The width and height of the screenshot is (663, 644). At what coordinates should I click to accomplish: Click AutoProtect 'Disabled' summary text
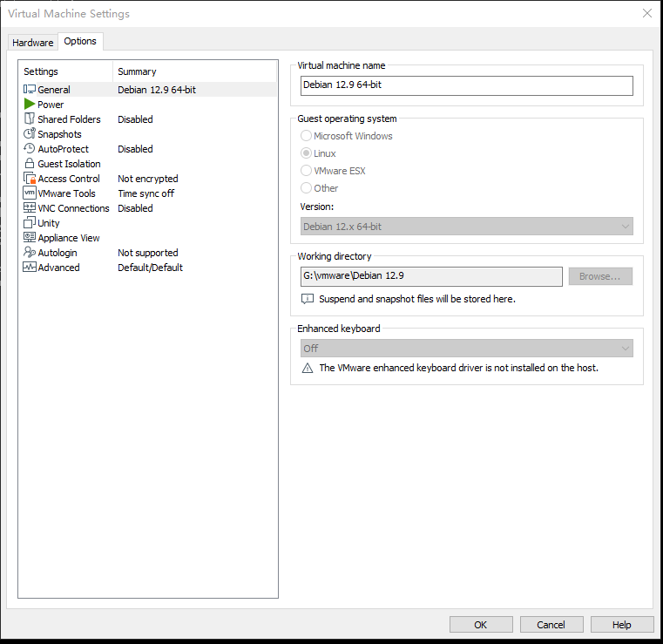click(x=135, y=149)
